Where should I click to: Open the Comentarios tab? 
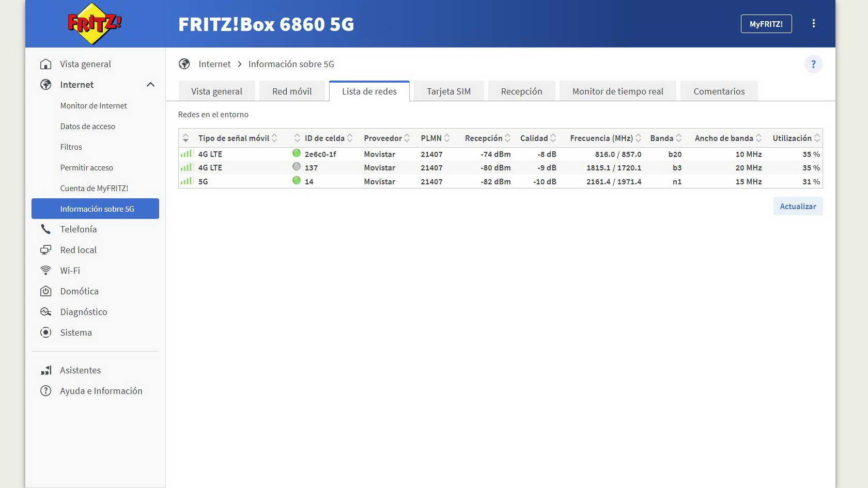tap(719, 91)
